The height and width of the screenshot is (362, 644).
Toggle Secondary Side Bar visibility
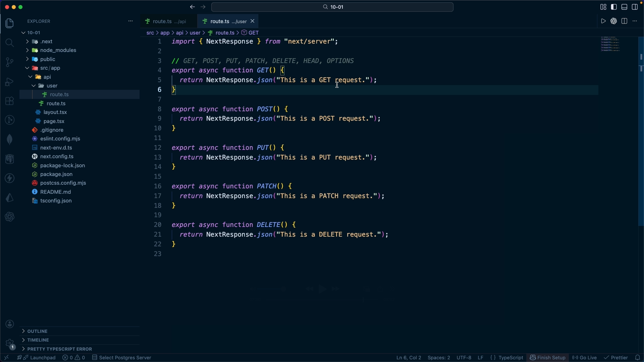pyautogui.click(x=635, y=7)
